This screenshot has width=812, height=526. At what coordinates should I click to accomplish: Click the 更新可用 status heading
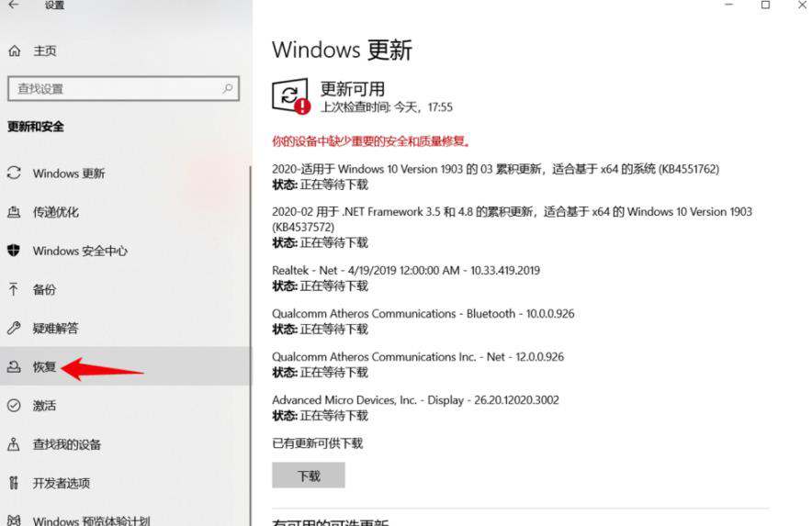(x=353, y=88)
